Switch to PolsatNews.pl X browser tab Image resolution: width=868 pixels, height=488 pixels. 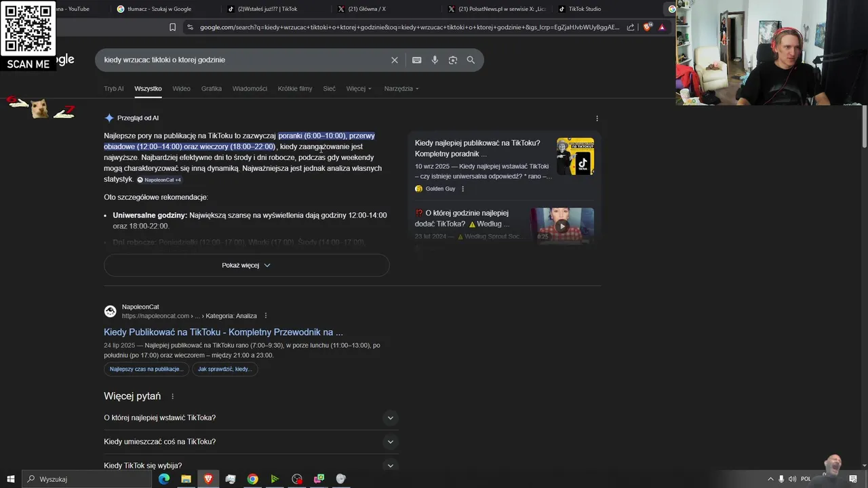click(496, 9)
